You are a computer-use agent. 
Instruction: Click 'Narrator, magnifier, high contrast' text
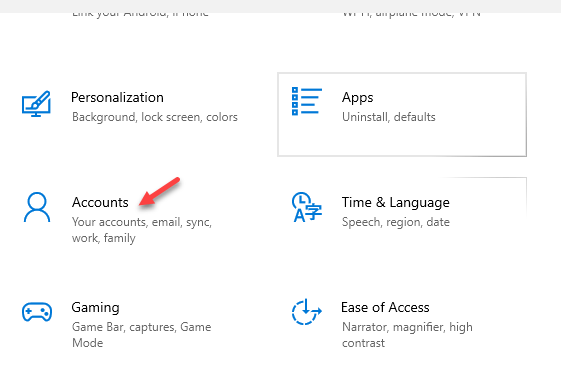point(407,335)
